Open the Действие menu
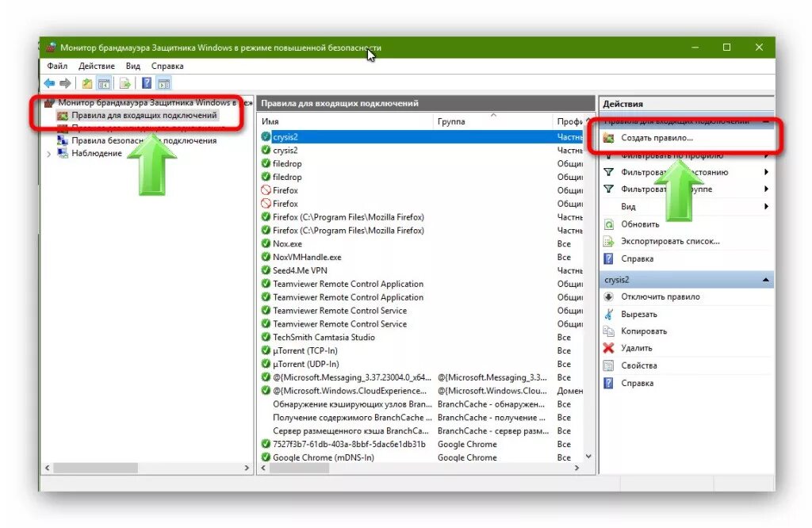Viewport: 812px width, 528px height. pos(97,66)
